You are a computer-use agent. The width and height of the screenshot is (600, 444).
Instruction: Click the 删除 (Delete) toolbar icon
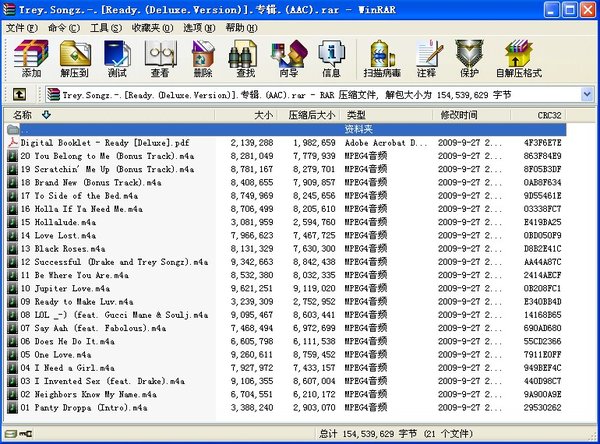203,59
